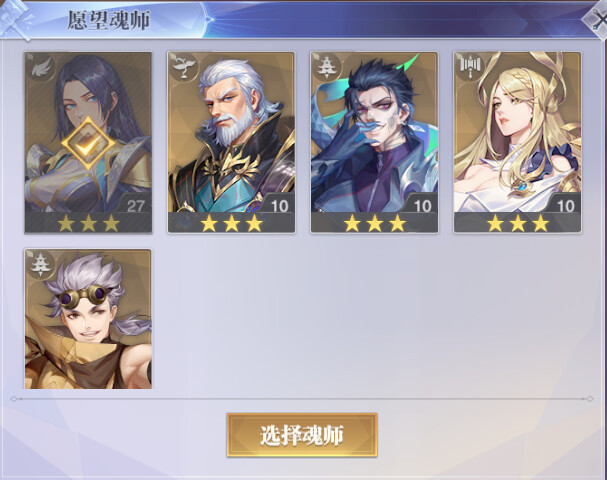This screenshot has height=480, width=607.
Task: Select the goggles-wearing purple-haired character
Action: 88,319
